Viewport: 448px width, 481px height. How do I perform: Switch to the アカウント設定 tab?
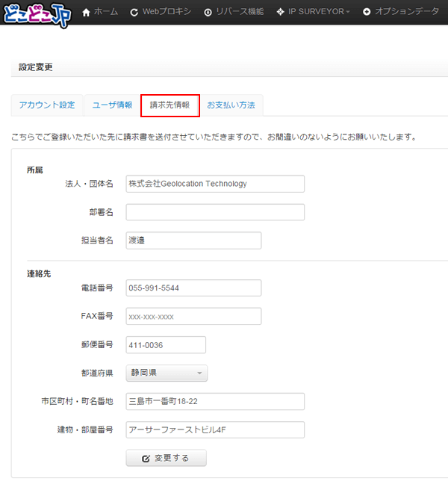click(47, 105)
